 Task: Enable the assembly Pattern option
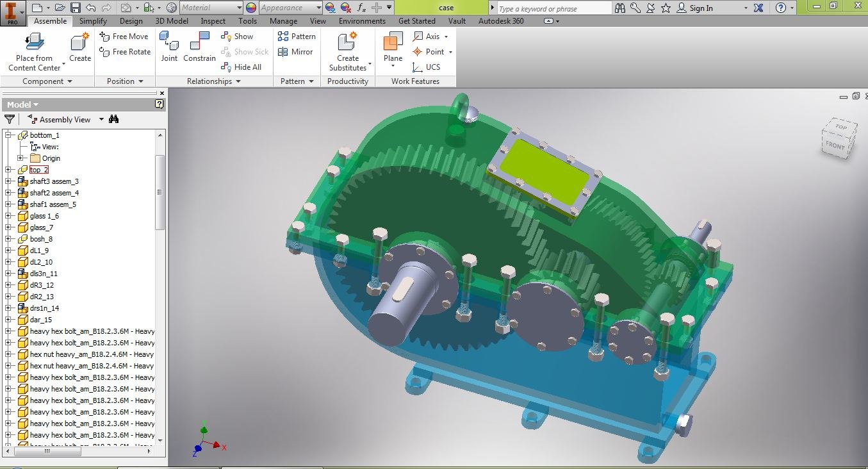pyautogui.click(x=297, y=37)
